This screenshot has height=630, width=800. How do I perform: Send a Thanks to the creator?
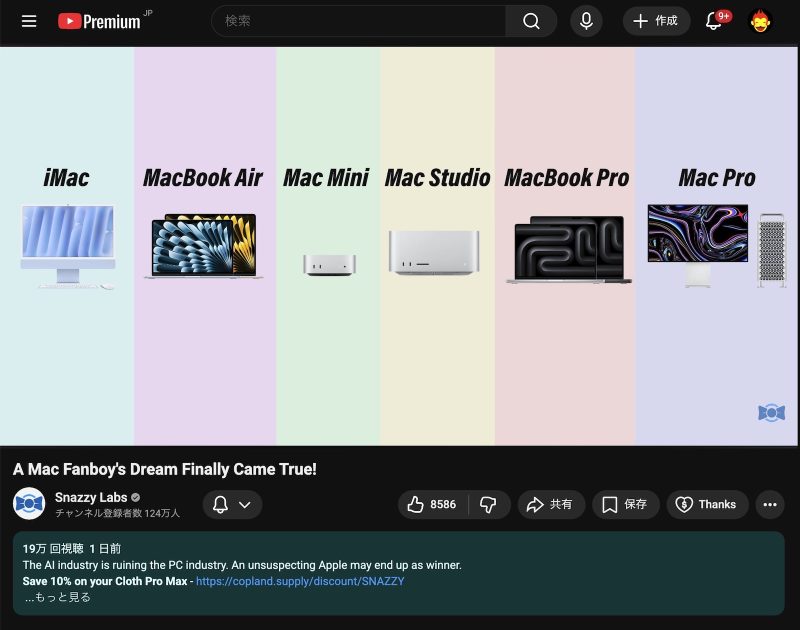(706, 505)
